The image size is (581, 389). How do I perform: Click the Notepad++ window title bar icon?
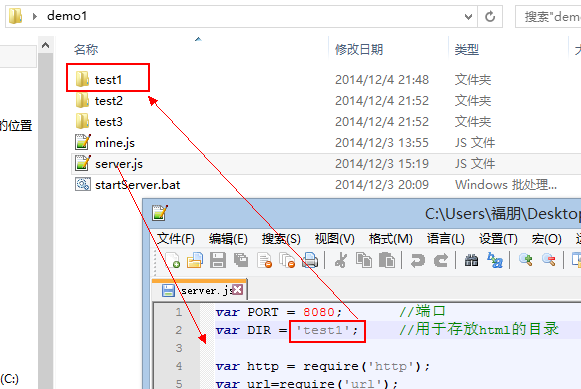point(160,213)
